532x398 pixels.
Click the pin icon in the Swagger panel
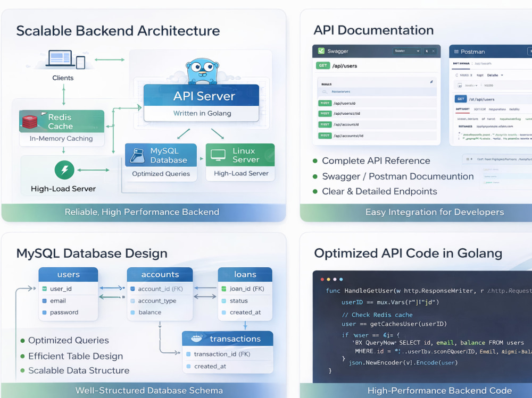tap(431, 82)
